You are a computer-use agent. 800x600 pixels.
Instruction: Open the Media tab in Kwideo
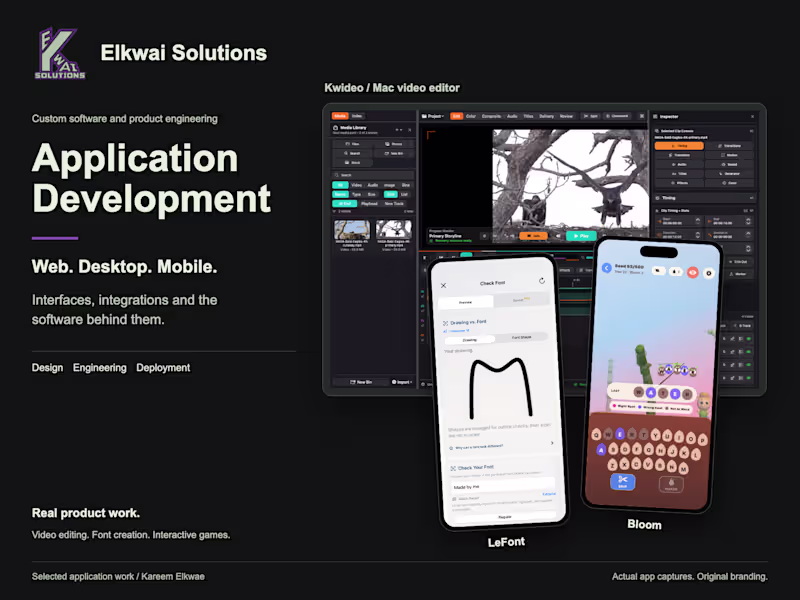[x=340, y=116]
